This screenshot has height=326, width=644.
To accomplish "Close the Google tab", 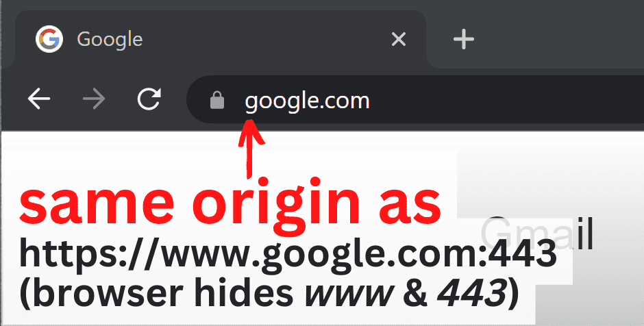I will pos(399,40).
